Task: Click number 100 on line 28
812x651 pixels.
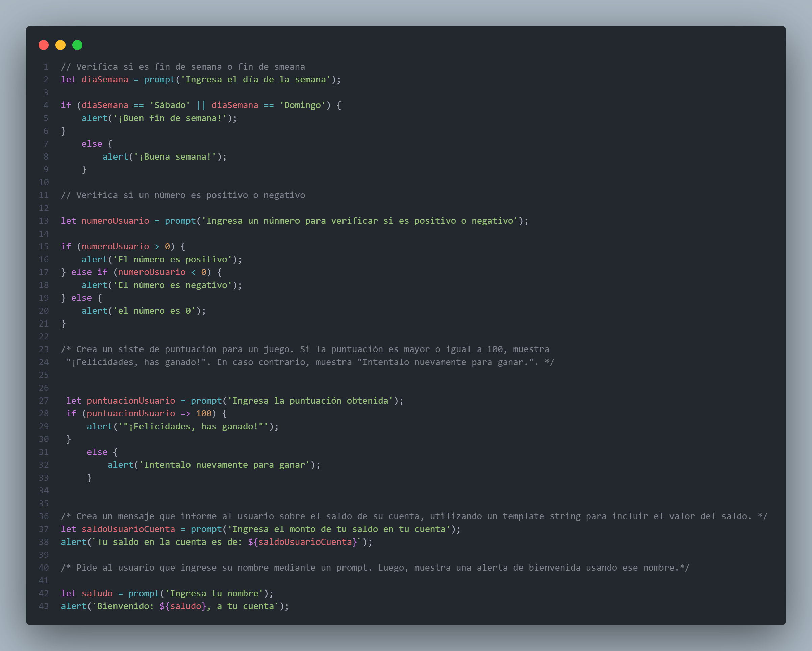Action: (204, 413)
